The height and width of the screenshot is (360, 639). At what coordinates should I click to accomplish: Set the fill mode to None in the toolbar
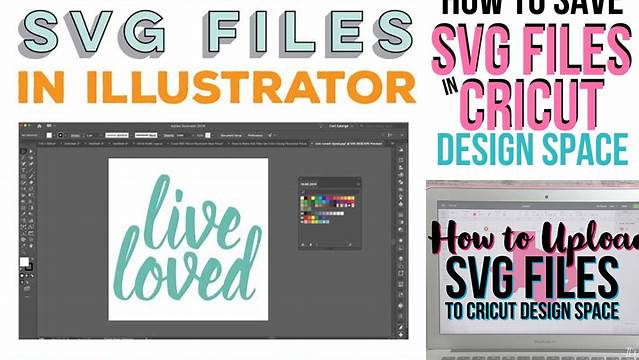(32, 276)
